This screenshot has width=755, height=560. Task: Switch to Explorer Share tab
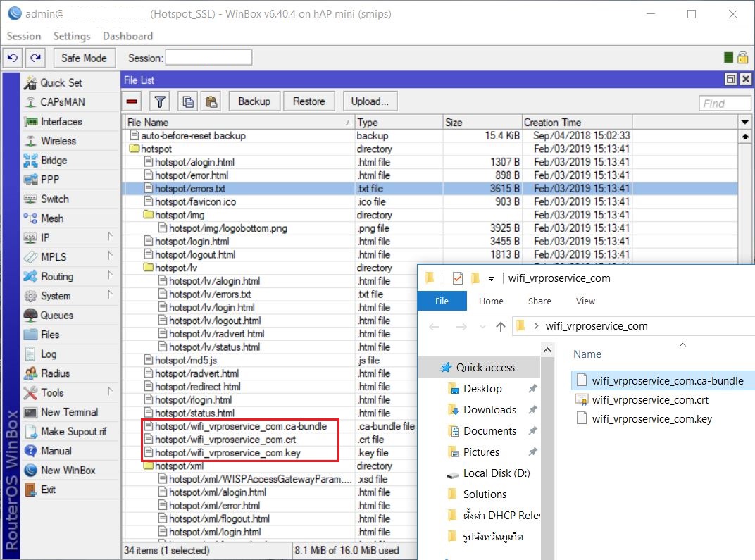click(x=539, y=301)
